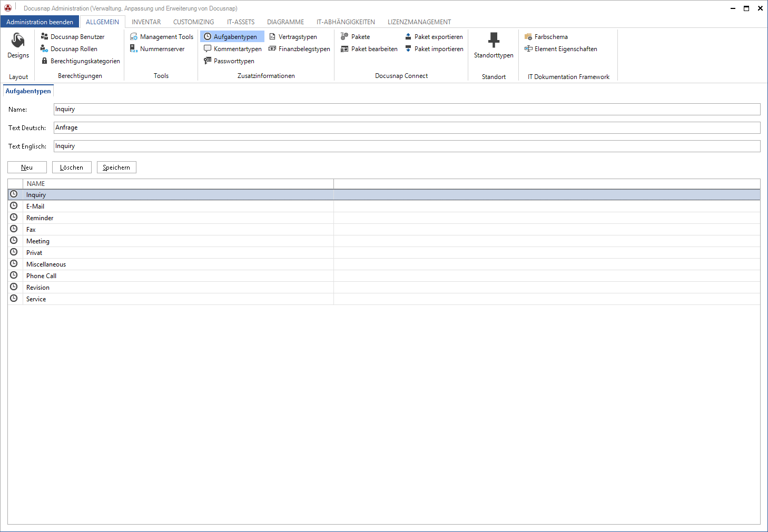Click clock icon of Service row
This screenshot has width=768, height=532.
[14, 299]
